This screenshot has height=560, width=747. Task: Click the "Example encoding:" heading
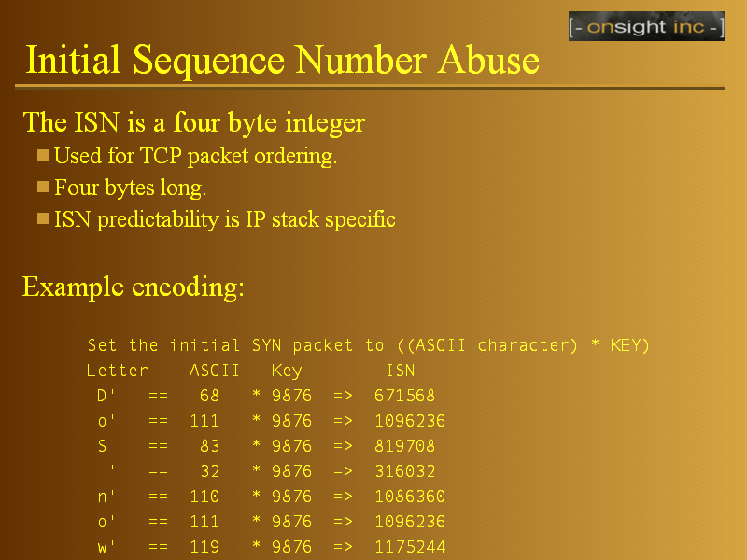[134, 287]
